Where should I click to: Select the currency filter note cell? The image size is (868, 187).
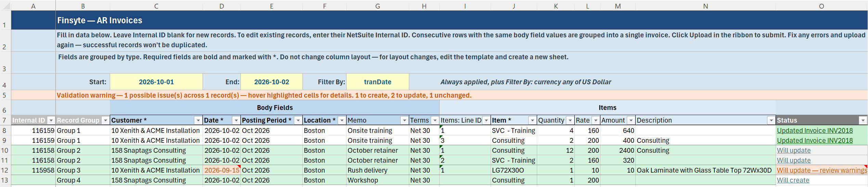(x=526, y=82)
